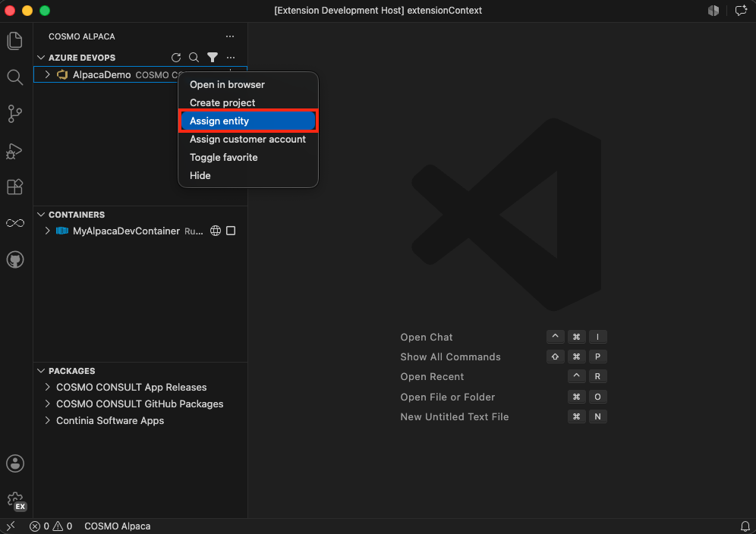Open errors and warnings status indicator
This screenshot has height=534, width=756.
click(x=51, y=526)
